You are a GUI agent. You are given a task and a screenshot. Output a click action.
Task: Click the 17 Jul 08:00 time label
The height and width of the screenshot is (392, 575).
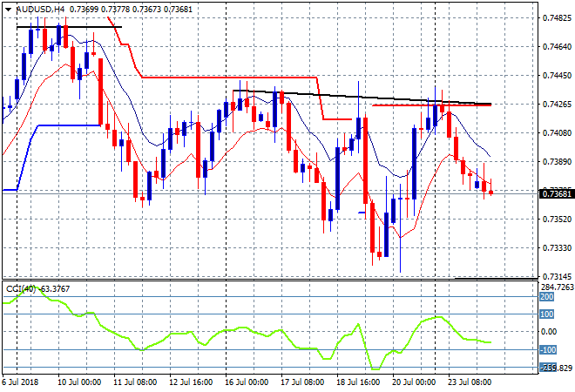coord(302,382)
